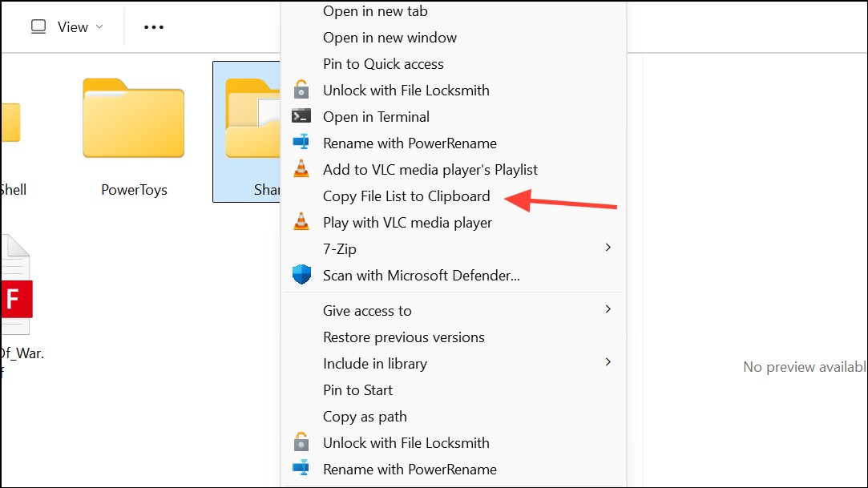Choose Open in new tab
868x488 pixels.
click(x=375, y=11)
